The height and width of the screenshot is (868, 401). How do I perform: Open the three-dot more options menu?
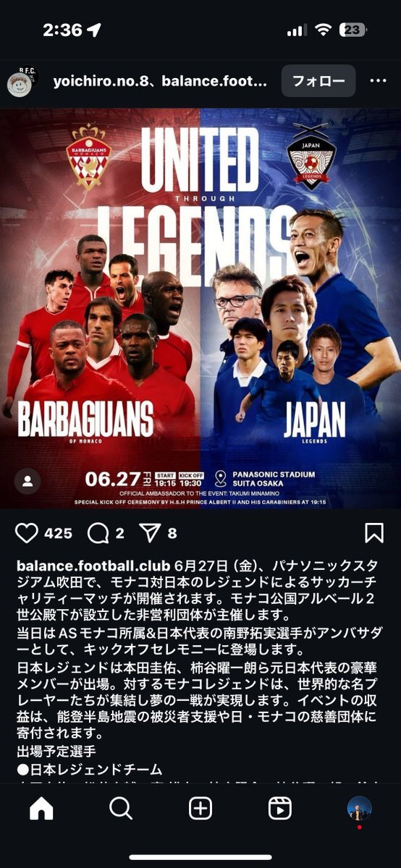(x=378, y=81)
